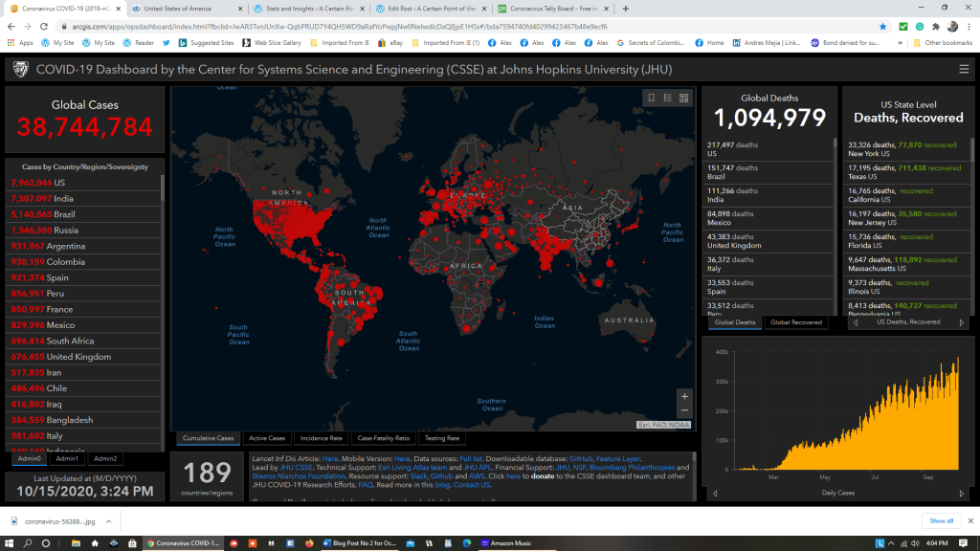The image size is (980, 551).
Task: Expand the coronavirus jpg download options chevron
Action: [x=106, y=521]
